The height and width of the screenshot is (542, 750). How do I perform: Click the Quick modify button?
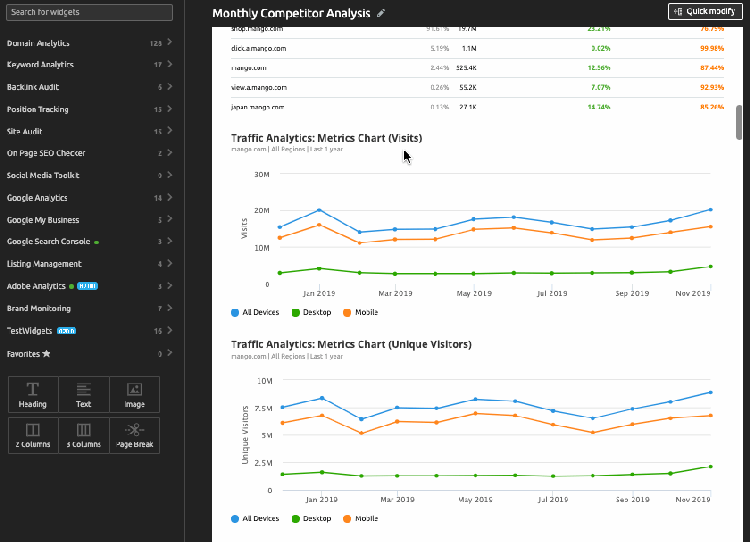point(705,11)
